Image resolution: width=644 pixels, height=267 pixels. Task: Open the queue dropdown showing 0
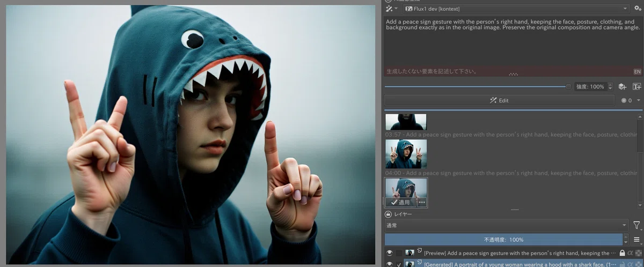pyautogui.click(x=630, y=100)
